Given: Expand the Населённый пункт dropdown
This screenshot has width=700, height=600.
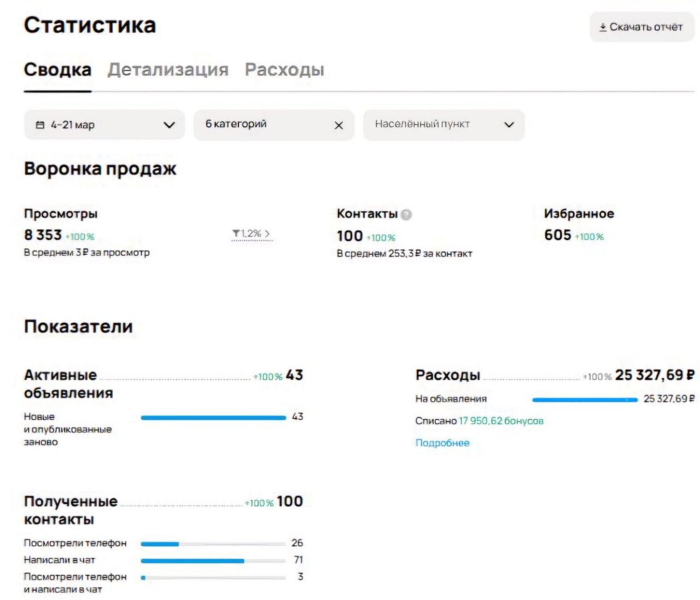Looking at the screenshot, I should pos(444,125).
